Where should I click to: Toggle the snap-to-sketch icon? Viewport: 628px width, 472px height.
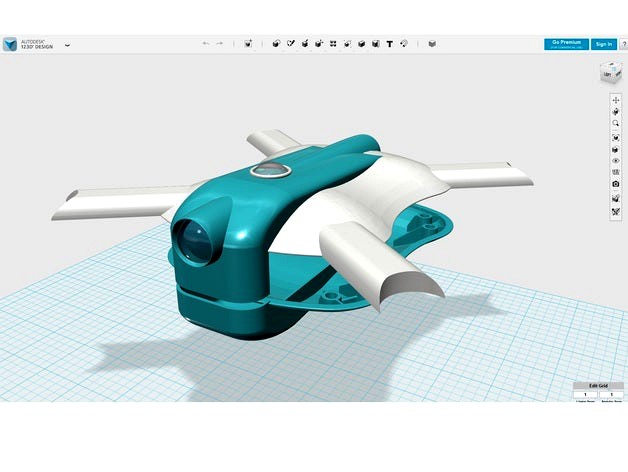click(616, 198)
